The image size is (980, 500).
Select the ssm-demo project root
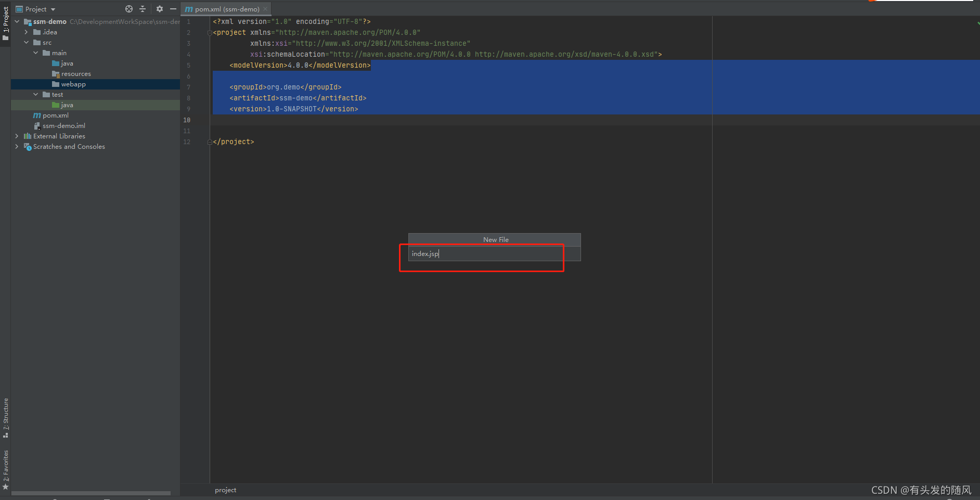point(96,21)
